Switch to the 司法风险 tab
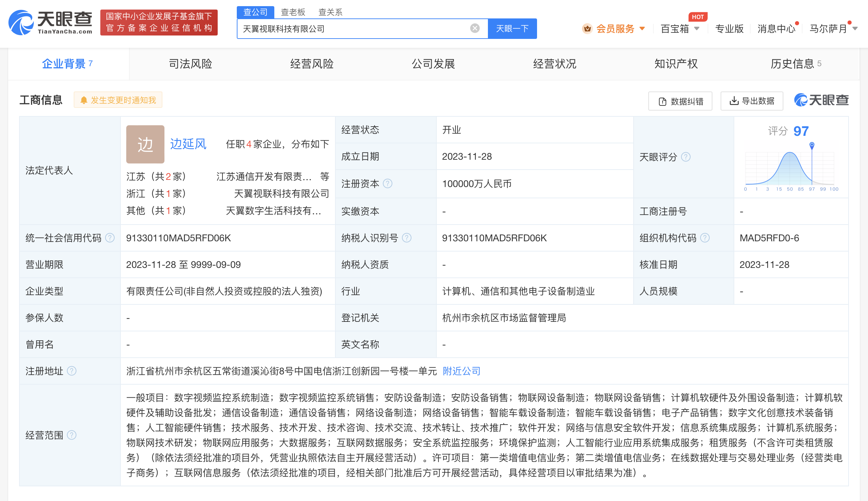The width and height of the screenshot is (868, 501). coord(190,64)
